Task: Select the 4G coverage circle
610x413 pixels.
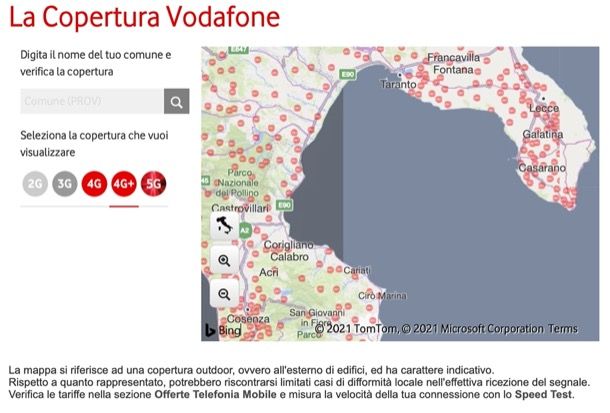Action: coord(95,184)
